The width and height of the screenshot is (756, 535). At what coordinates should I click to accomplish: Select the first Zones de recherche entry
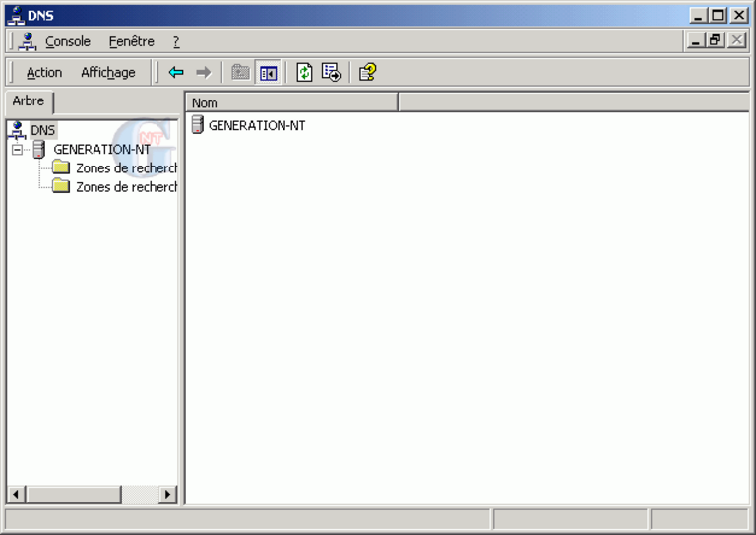[x=126, y=167]
